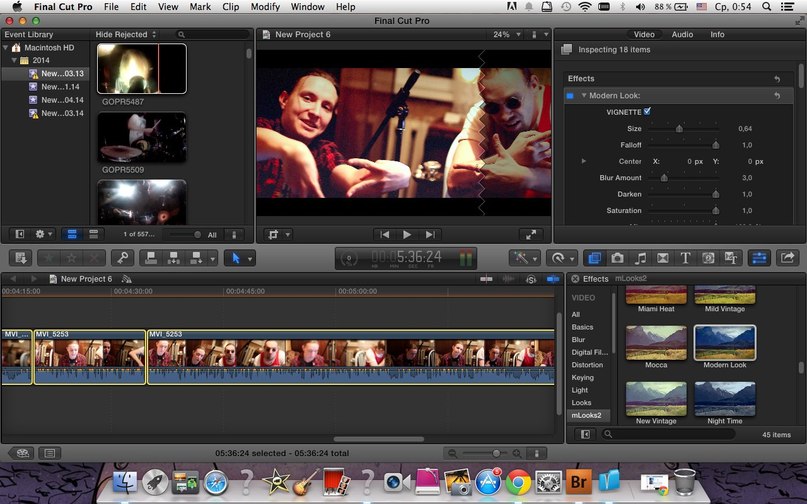Screen dimensions: 807x504
Task: Switch event browser to list view
Action: (x=94, y=234)
